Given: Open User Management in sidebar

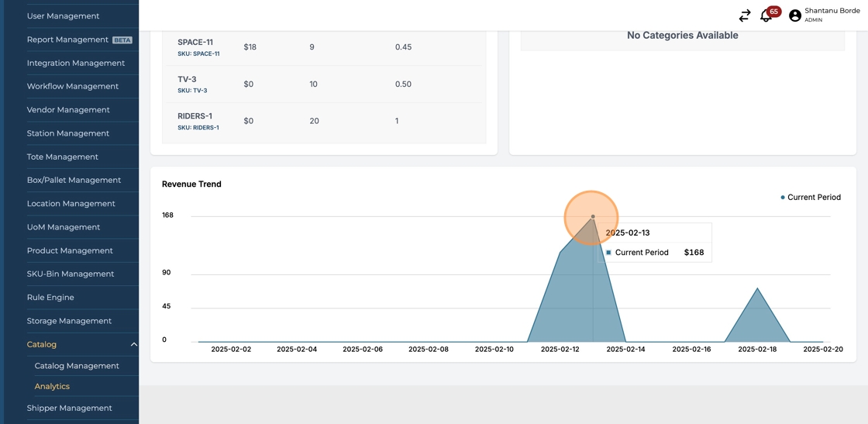Looking at the screenshot, I should 63,16.
